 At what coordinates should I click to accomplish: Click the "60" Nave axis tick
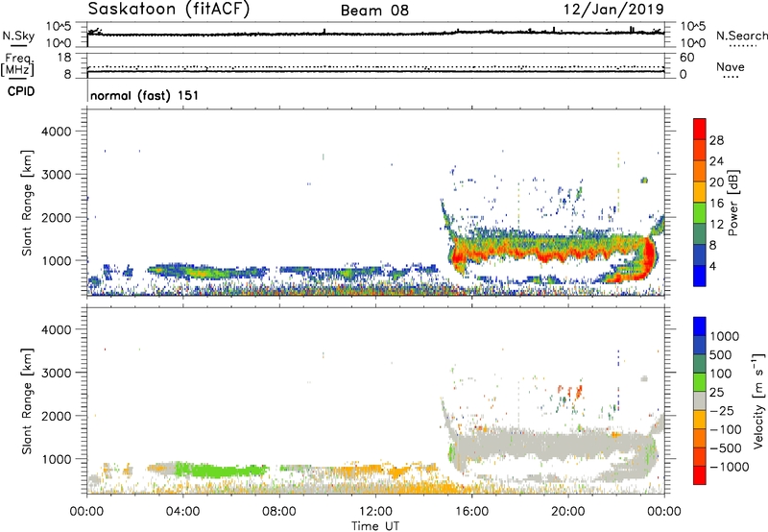click(x=687, y=58)
